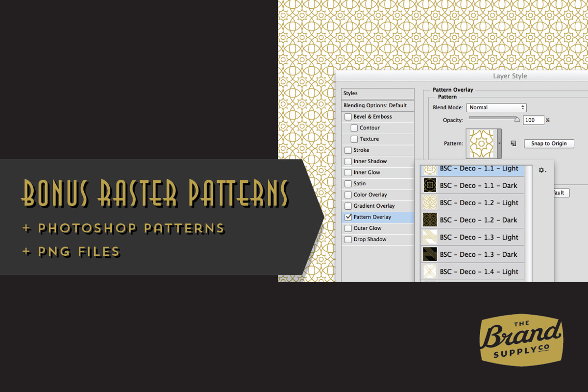This screenshot has height=392, width=588.
Task: Select the Deco 1.1 Light pattern thumbnail
Action: point(430,170)
